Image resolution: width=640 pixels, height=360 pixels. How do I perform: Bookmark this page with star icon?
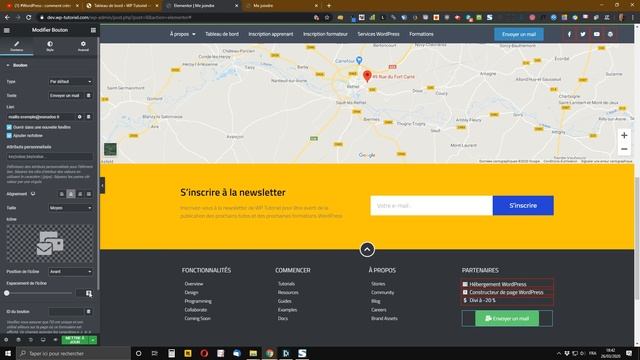[x=327, y=18]
